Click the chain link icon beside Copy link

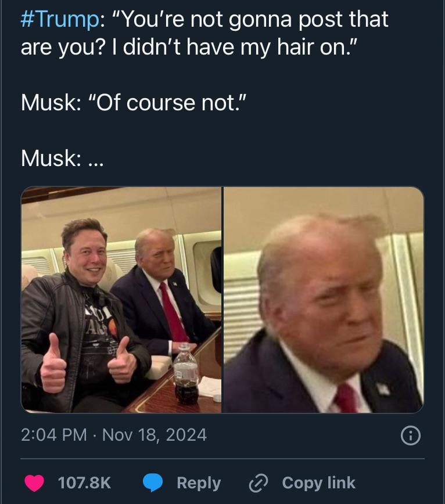coord(259,483)
